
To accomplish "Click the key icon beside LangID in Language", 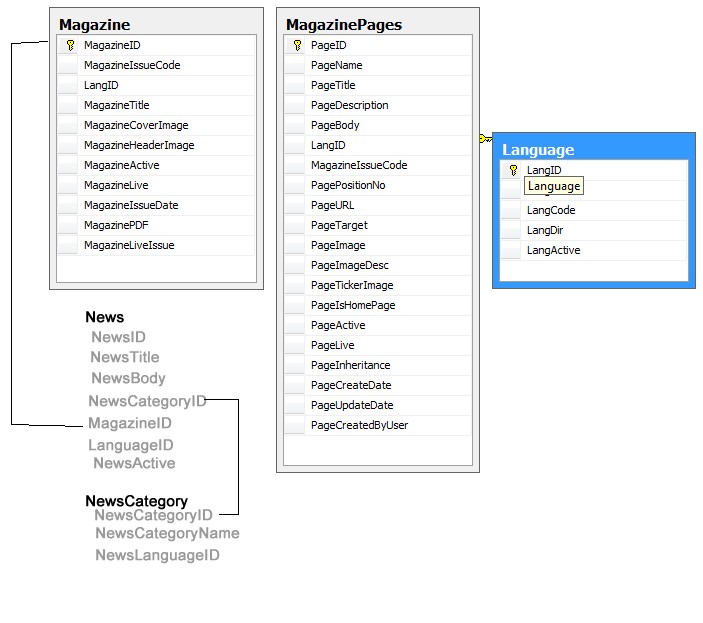I will click(x=513, y=170).
